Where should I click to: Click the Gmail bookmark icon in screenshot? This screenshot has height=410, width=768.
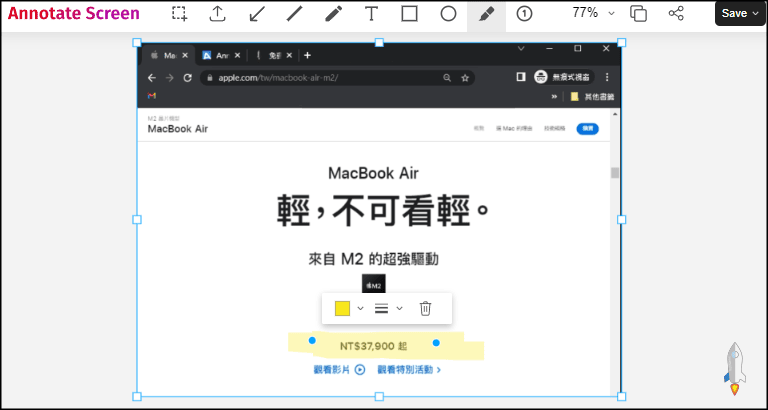point(152,96)
